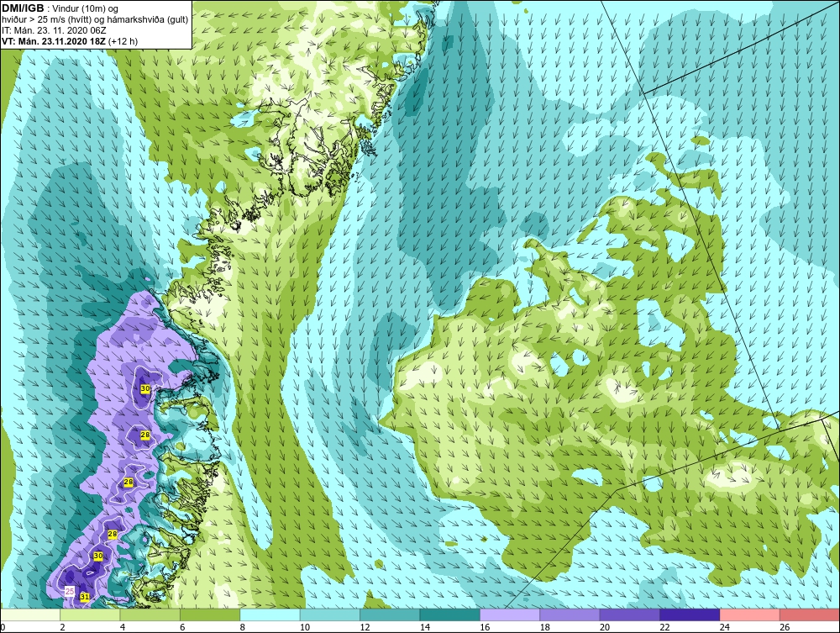
Task: Click the light cyan 8–10 m/s legend swatch
Action: point(270,615)
